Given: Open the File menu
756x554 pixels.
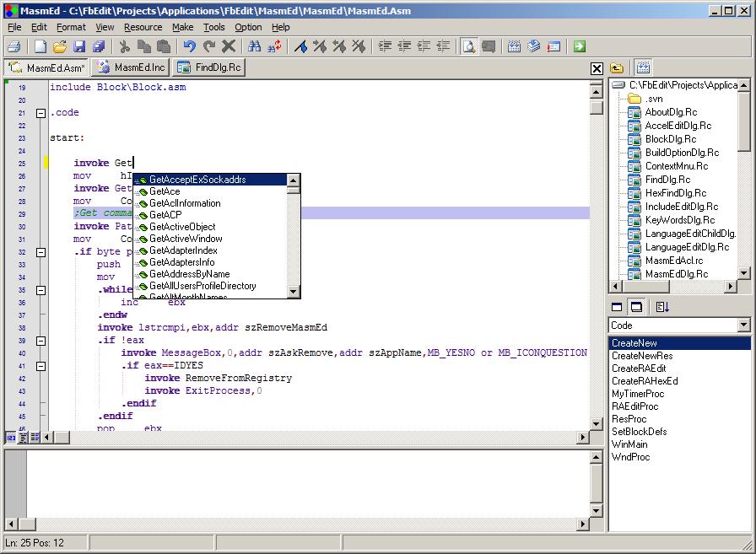Looking at the screenshot, I should pyautogui.click(x=14, y=27).
